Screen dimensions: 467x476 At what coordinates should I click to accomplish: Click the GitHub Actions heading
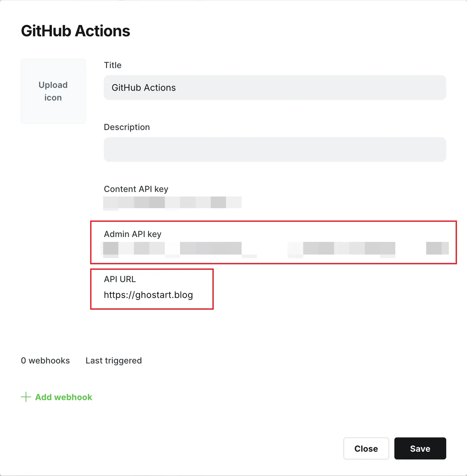[75, 30]
